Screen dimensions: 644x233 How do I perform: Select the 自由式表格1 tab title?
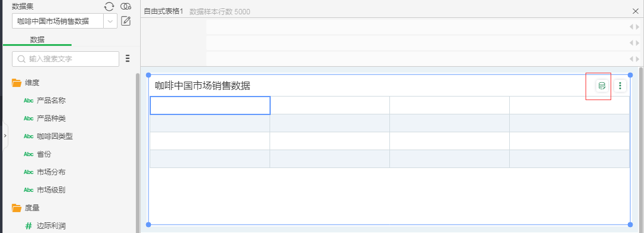point(163,11)
